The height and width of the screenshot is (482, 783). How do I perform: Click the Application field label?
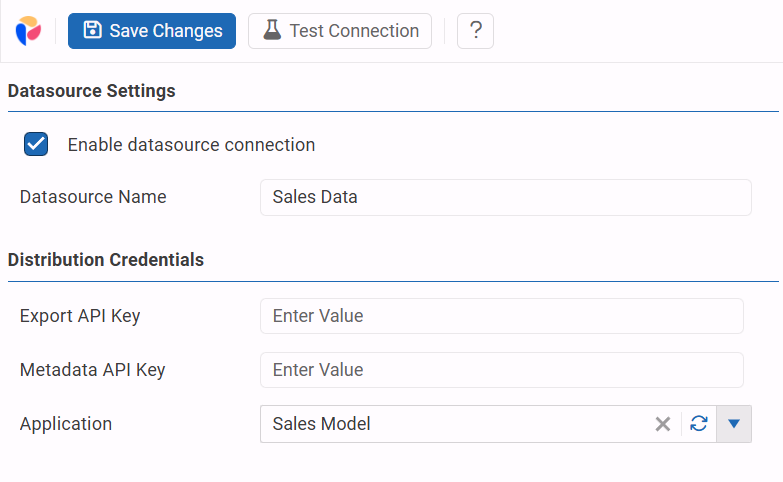tap(66, 424)
